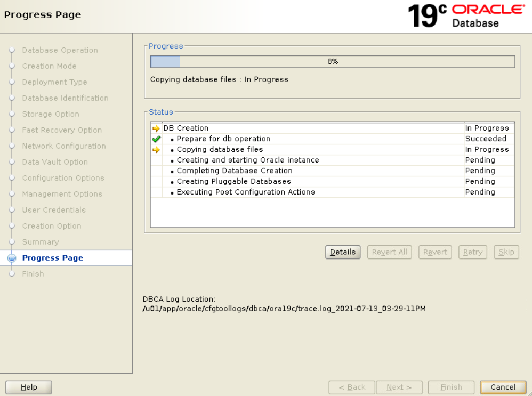532x396 pixels.
Task: Click the Retry button
Action: click(473, 252)
